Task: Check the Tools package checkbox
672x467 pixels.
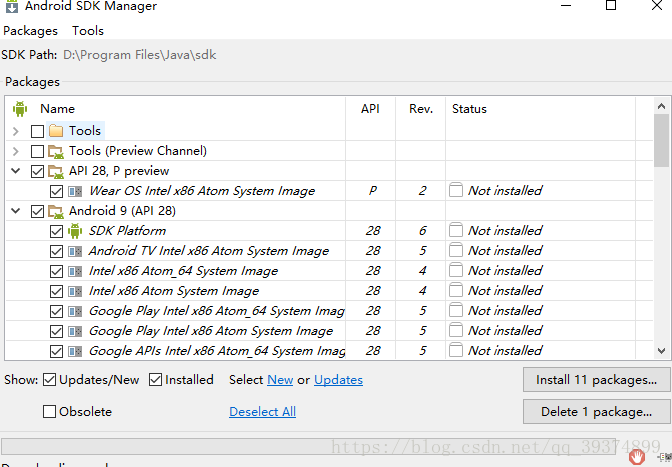Action: coord(37,131)
